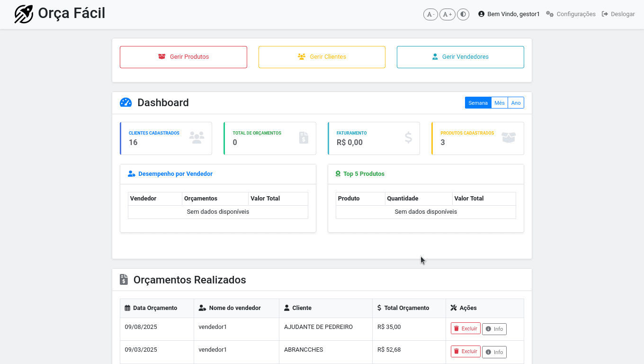Click the Total de Orçamentos invoice icon

click(x=304, y=138)
